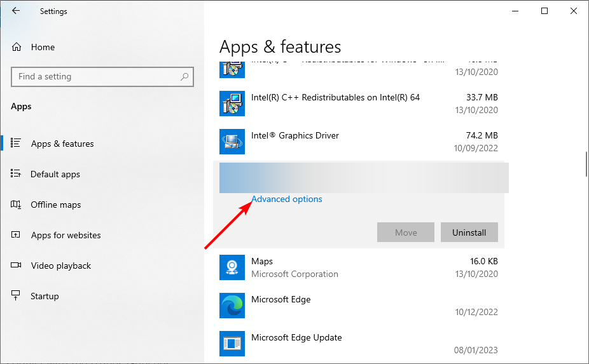Click the Microsoft Corporation publisher text
Image resolution: width=589 pixels, height=364 pixels.
click(x=294, y=274)
